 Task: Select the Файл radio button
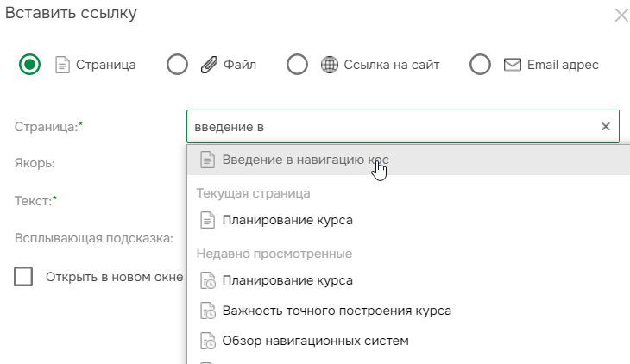(x=177, y=65)
